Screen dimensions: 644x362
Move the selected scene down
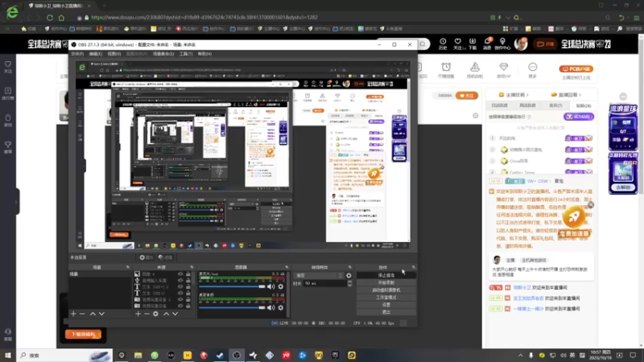coord(101,314)
